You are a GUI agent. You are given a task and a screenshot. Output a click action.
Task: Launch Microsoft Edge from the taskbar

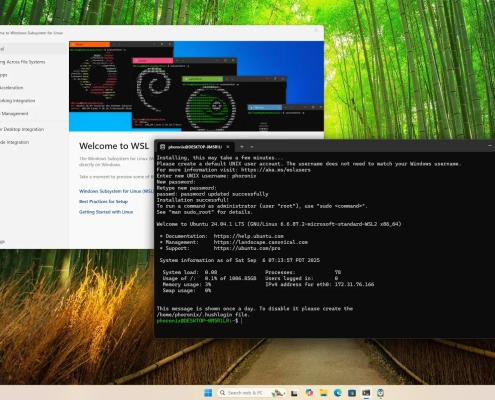337,393
